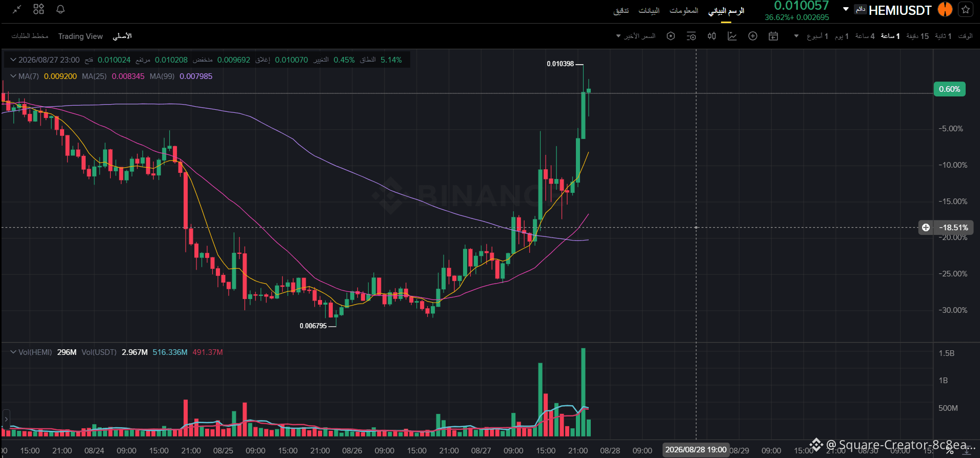
Task: Open the البيانات data tab
Action: pyautogui.click(x=649, y=11)
